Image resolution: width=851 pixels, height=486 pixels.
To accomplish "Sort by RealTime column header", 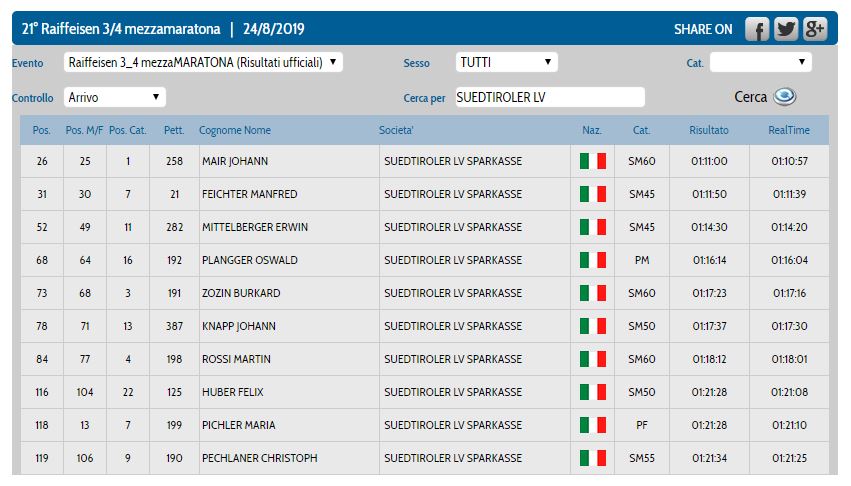I will click(x=788, y=130).
